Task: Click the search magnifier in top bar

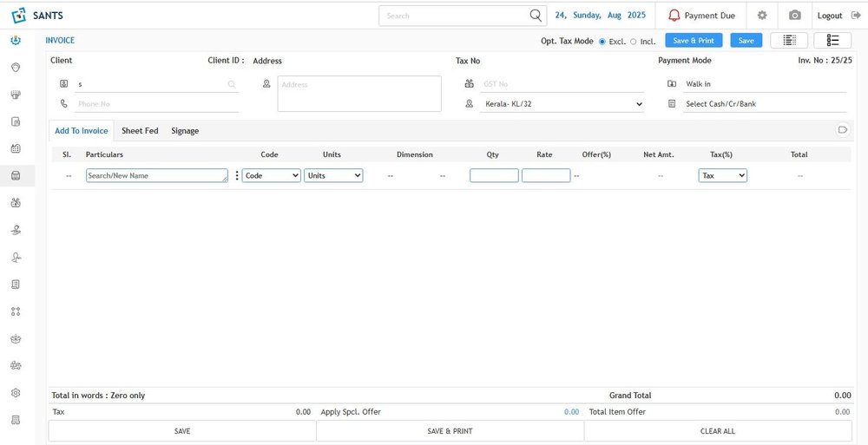Action: 536,16
